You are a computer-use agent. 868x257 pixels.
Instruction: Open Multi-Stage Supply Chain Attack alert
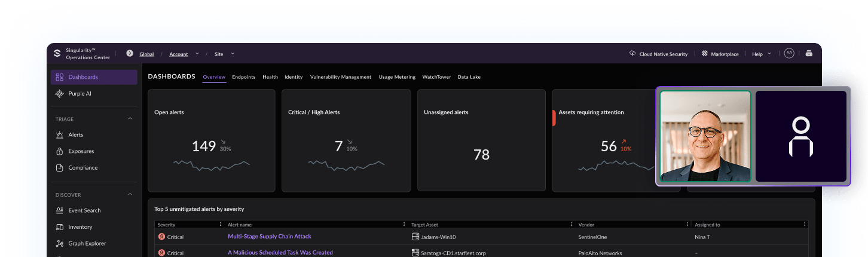point(269,237)
